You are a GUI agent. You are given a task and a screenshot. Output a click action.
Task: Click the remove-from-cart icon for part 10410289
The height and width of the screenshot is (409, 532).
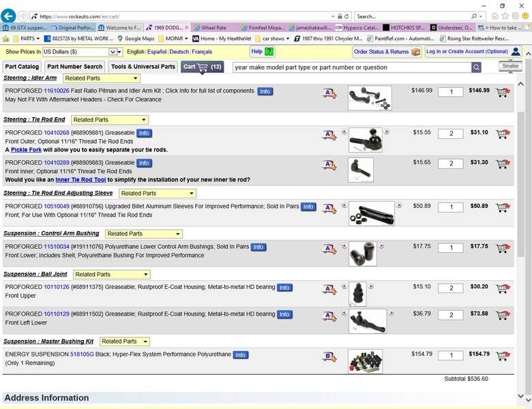(503, 164)
